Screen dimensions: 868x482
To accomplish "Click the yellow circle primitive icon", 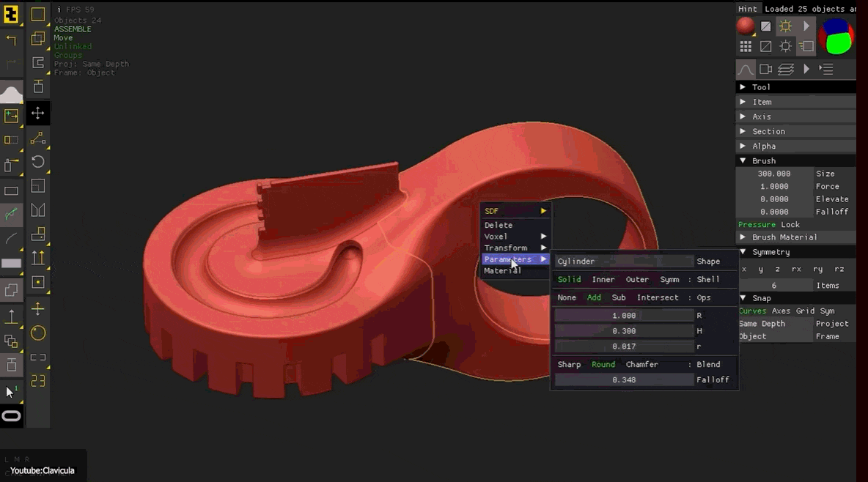I will (x=37, y=333).
